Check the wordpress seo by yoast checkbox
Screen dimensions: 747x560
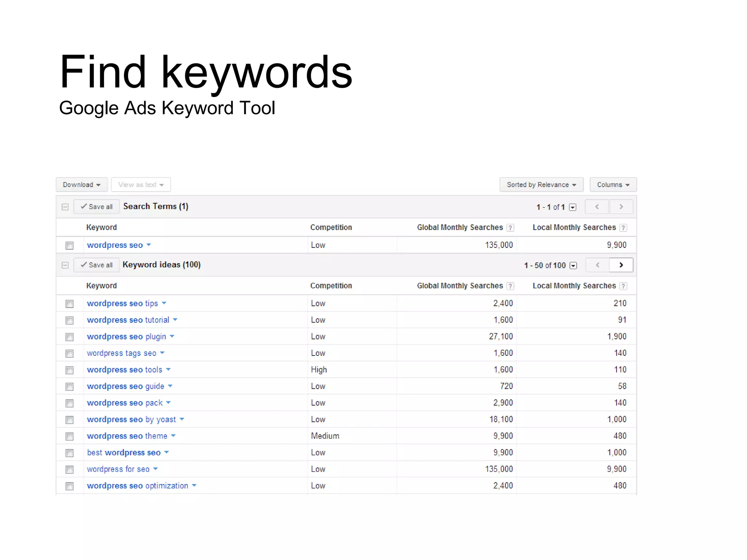tap(69, 420)
